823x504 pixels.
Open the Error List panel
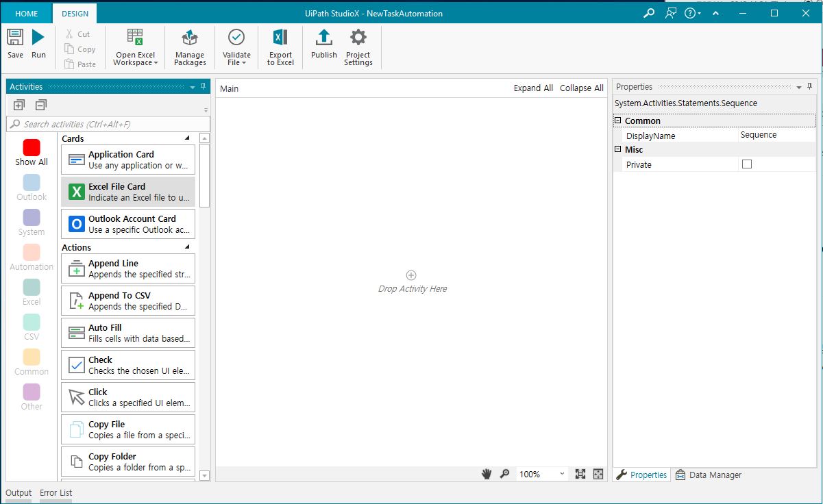pos(56,493)
